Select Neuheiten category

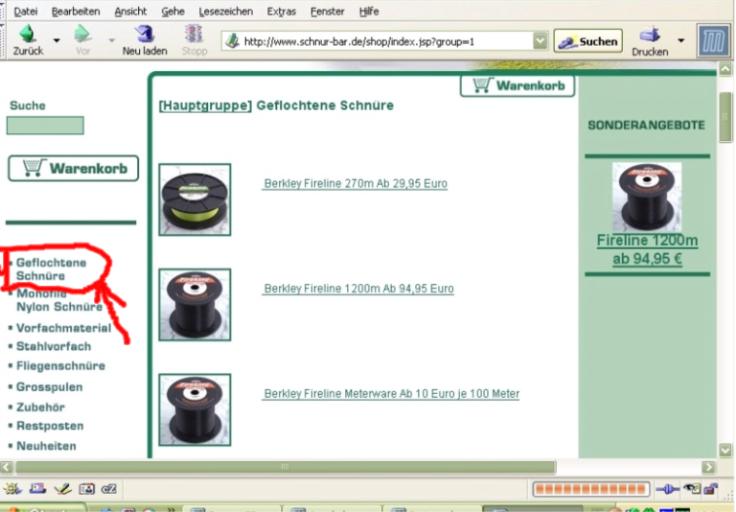point(46,446)
